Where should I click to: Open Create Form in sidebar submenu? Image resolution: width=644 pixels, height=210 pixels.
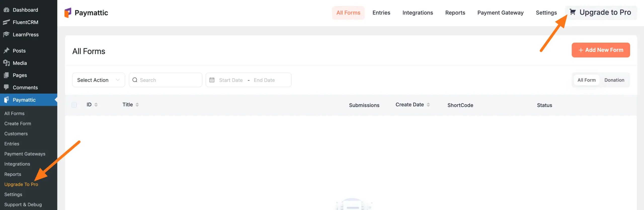(18, 124)
